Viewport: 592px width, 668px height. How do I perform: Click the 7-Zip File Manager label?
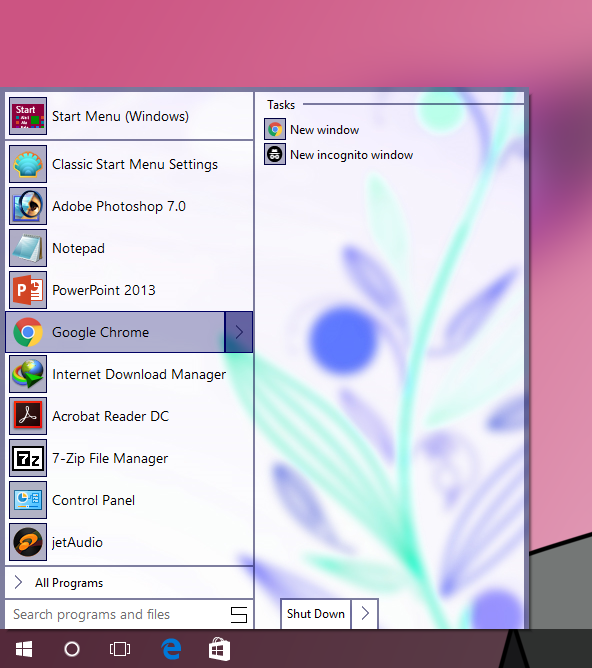click(x=110, y=458)
